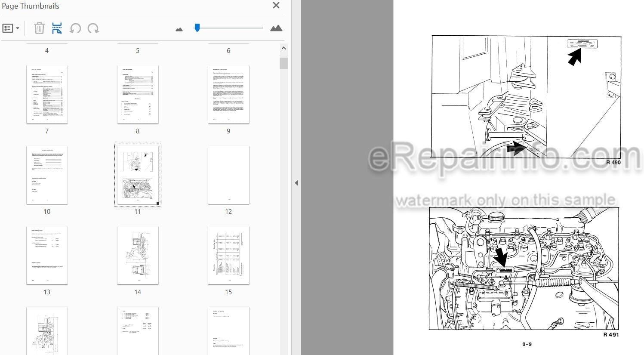Select page 7 thumbnail
The height and width of the screenshot is (355, 644).
pos(47,95)
